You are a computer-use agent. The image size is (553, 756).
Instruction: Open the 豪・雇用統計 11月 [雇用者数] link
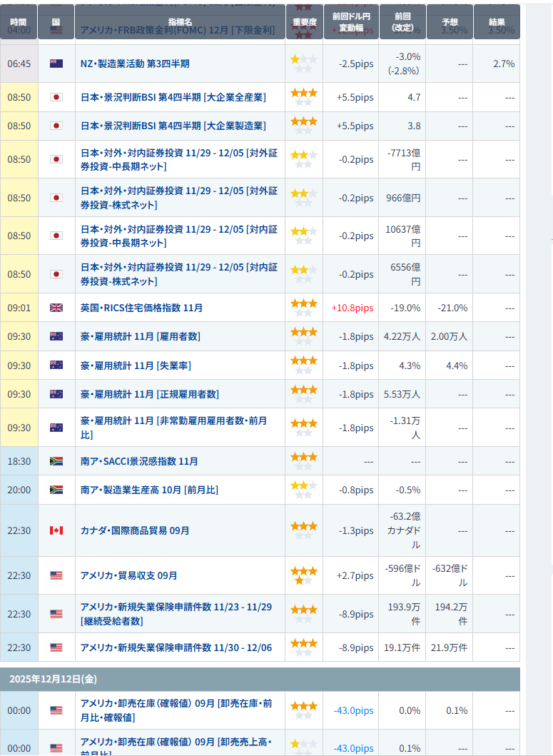coord(140,336)
